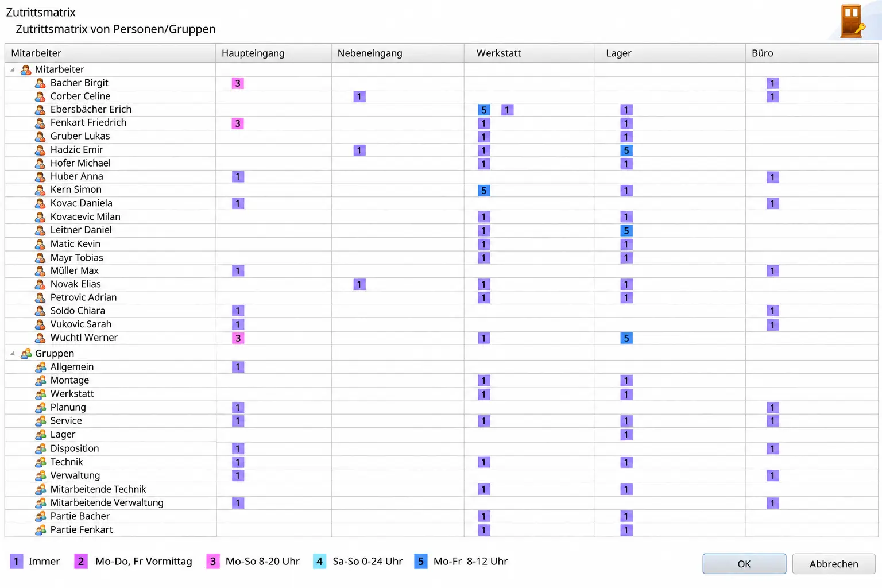Click the group icon beside Mitarbeitende Verwaltung

coord(40,503)
